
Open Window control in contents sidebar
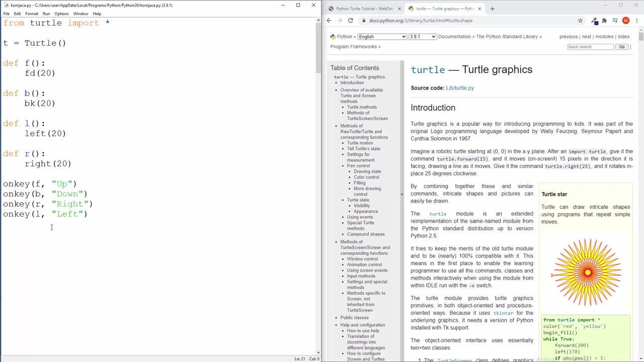coord(362,259)
